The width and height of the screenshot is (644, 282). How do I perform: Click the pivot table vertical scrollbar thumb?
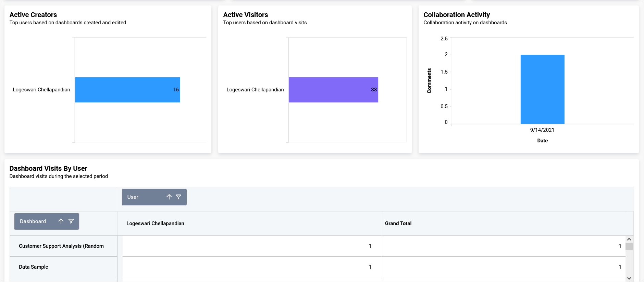click(629, 247)
